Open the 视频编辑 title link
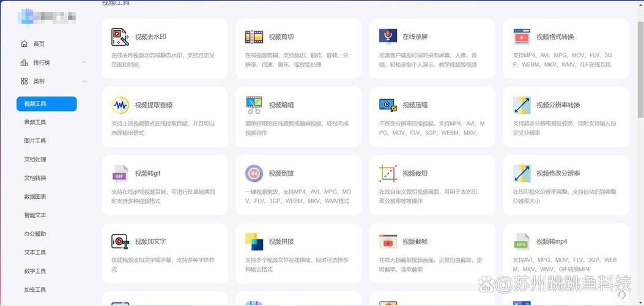The width and height of the screenshot is (644, 306). point(281,105)
